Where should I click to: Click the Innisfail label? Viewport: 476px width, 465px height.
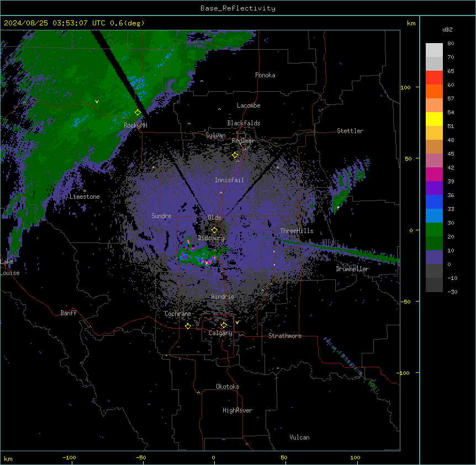pyautogui.click(x=229, y=180)
